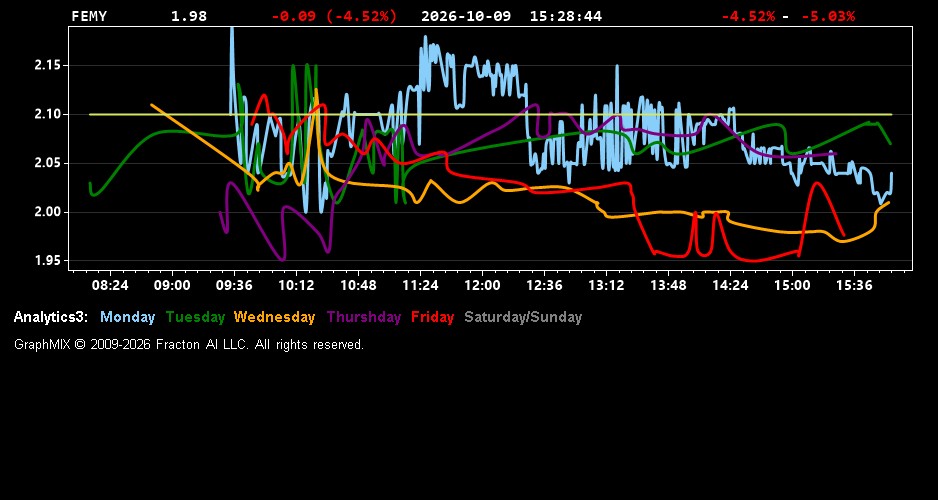
Task: Click the 09:36 time axis label
Action: (234, 286)
